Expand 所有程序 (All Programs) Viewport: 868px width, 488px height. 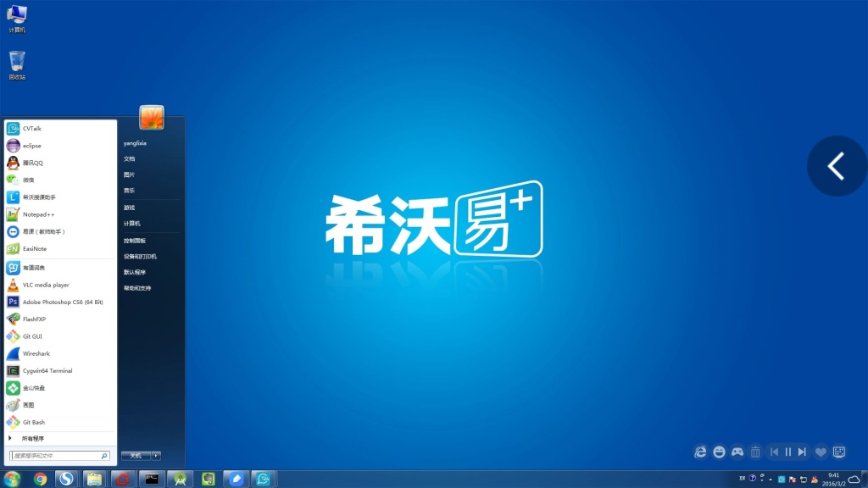coord(60,438)
